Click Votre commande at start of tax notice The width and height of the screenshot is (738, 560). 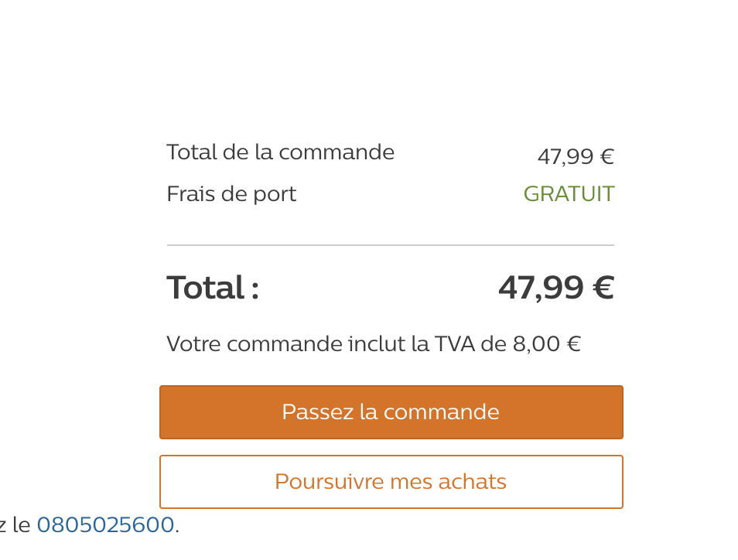255,344
